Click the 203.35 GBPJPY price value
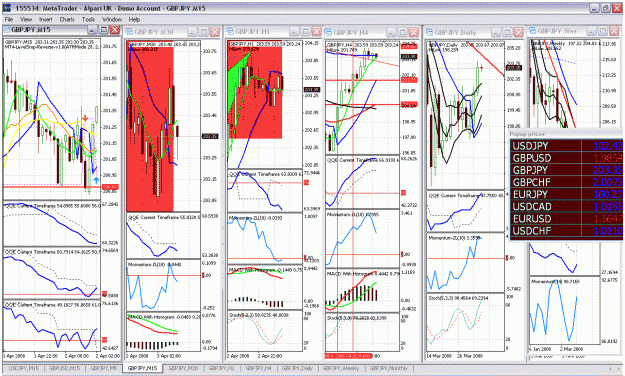The height and width of the screenshot is (376, 625). point(607,170)
